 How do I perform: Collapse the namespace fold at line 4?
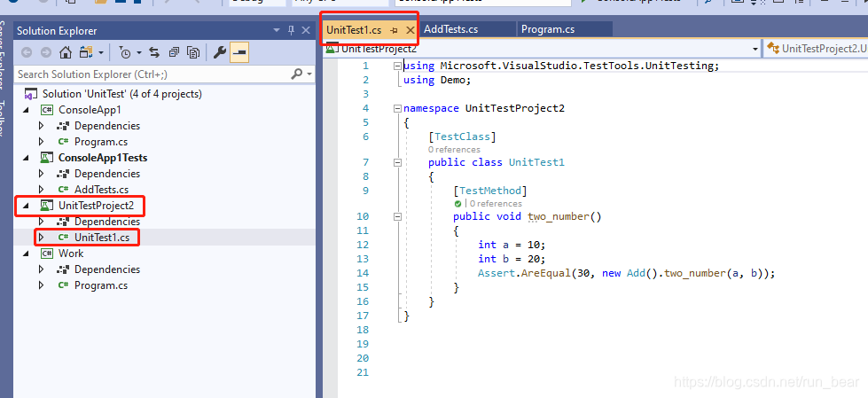[x=397, y=108]
